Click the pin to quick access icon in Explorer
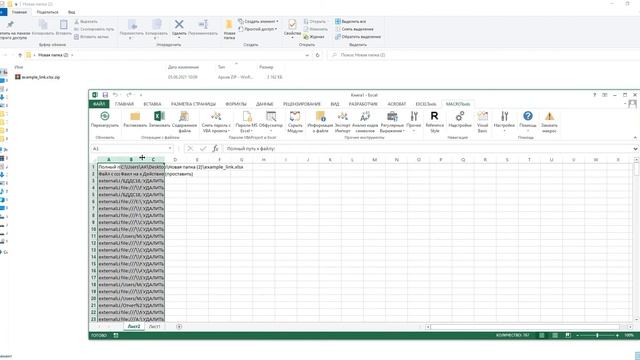The height and width of the screenshot is (360, 640). pos(10,24)
